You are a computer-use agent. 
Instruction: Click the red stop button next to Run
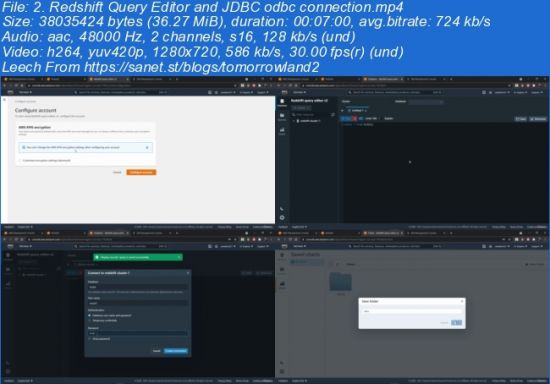point(354,119)
